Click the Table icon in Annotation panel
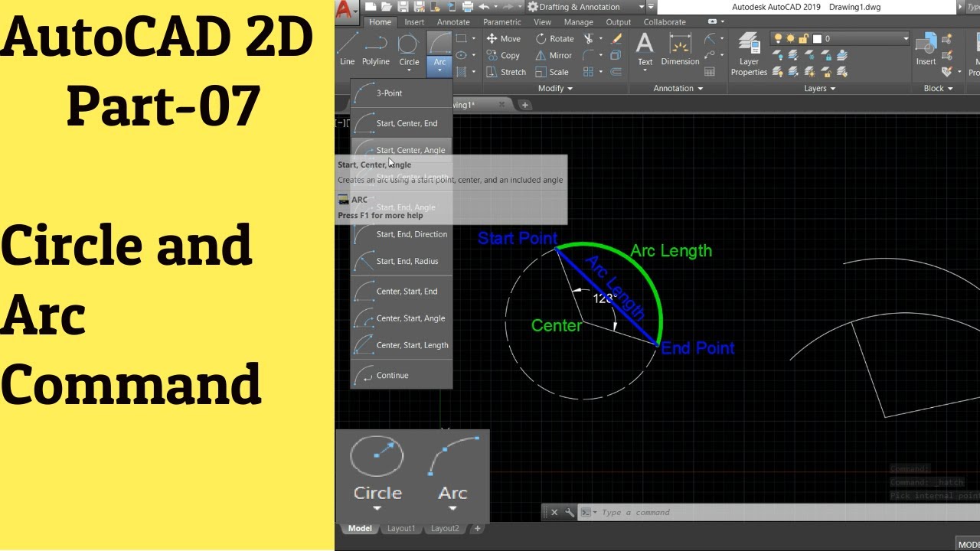980x551 pixels. [x=710, y=72]
